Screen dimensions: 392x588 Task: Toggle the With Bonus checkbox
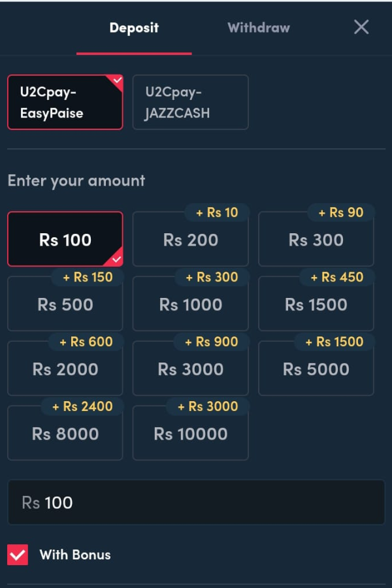click(18, 555)
